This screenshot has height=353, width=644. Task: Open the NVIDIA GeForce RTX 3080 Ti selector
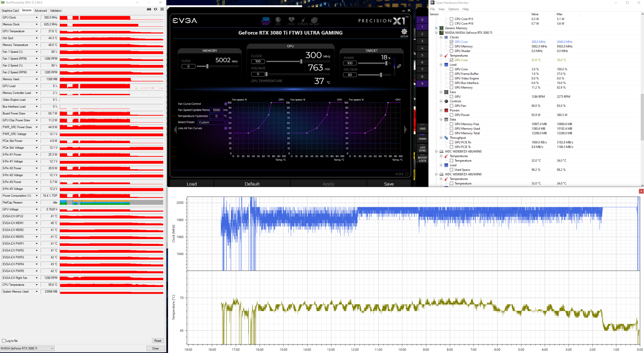coord(27,348)
